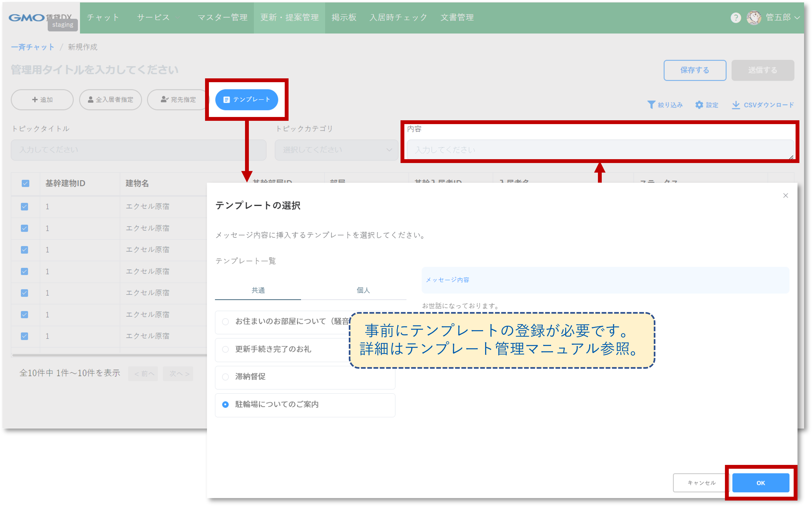Toggle the select-all checkbox in table header
812x506 pixels.
(25, 183)
